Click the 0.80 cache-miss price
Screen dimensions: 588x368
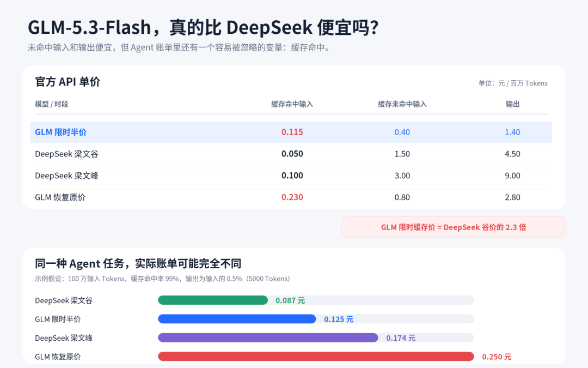pos(402,197)
